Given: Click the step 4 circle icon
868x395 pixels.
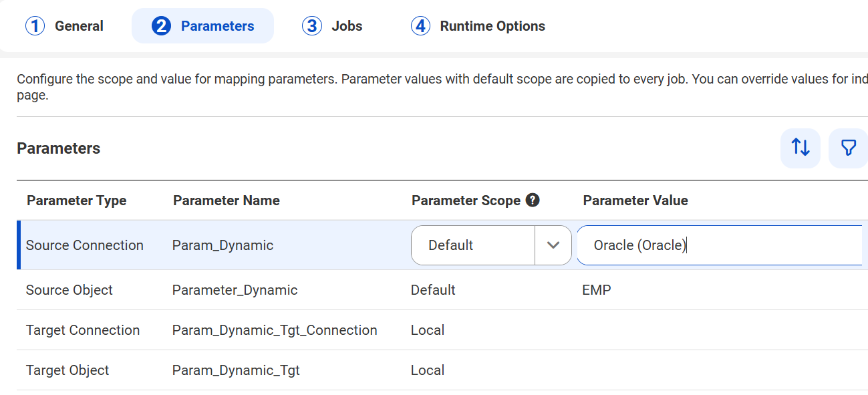Looking at the screenshot, I should click(x=420, y=26).
